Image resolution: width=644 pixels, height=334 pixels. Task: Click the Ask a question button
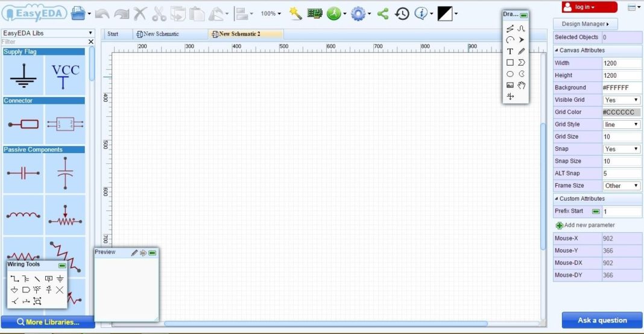(x=602, y=320)
